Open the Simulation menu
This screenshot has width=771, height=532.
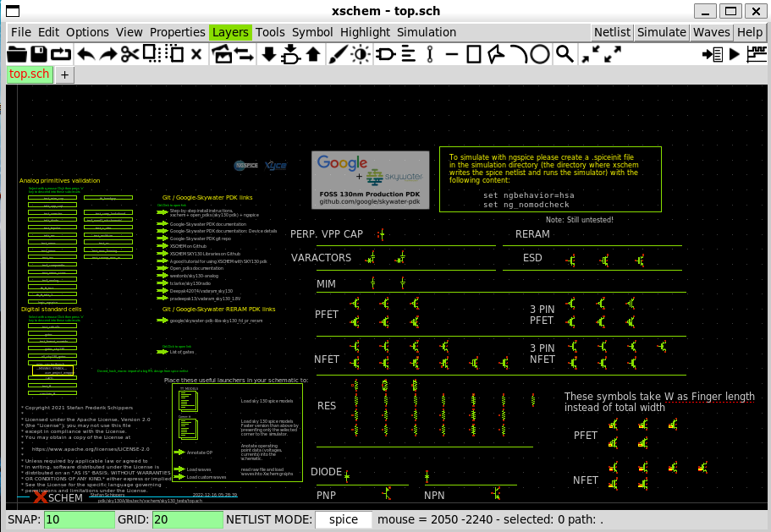426,32
